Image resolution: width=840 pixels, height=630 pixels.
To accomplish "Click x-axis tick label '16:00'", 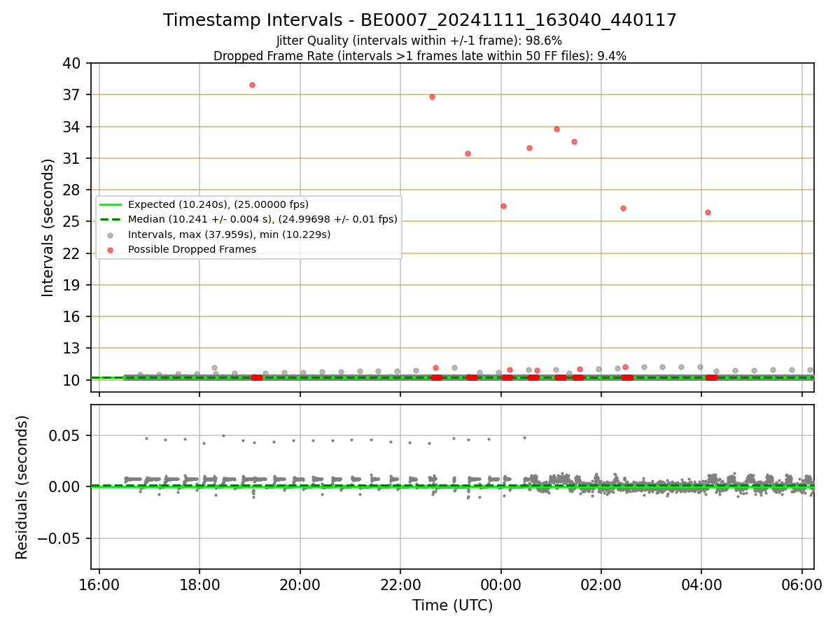I will pyautogui.click(x=99, y=584).
